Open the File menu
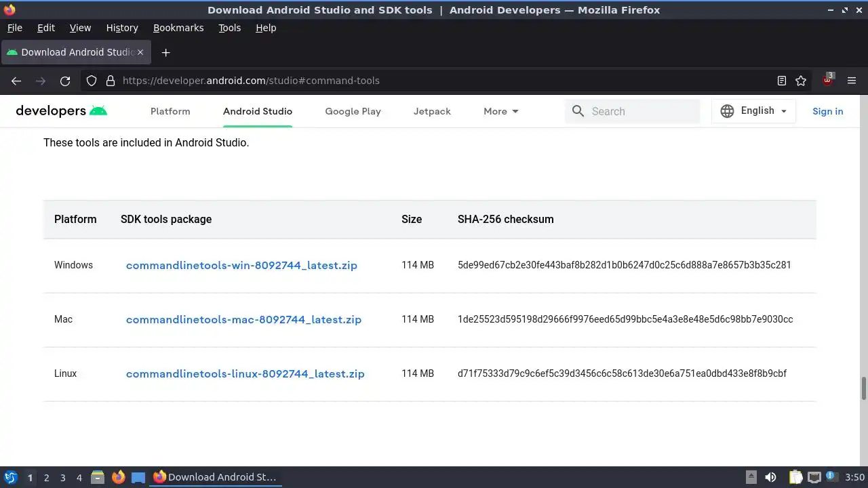This screenshot has height=488, width=868. coord(14,28)
